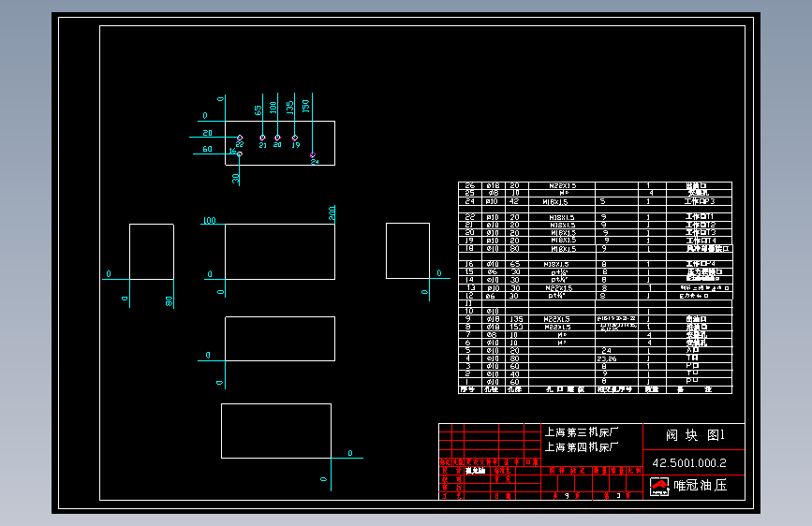Select the 80 dimension below left side view
This screenshot has height=526, width=812.
(169, 301)
